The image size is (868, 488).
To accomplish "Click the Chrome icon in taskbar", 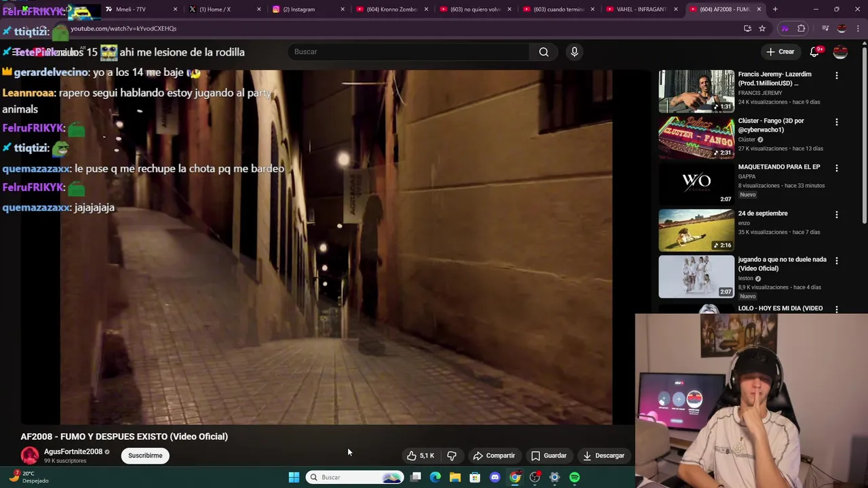I will tap(515, 477).
